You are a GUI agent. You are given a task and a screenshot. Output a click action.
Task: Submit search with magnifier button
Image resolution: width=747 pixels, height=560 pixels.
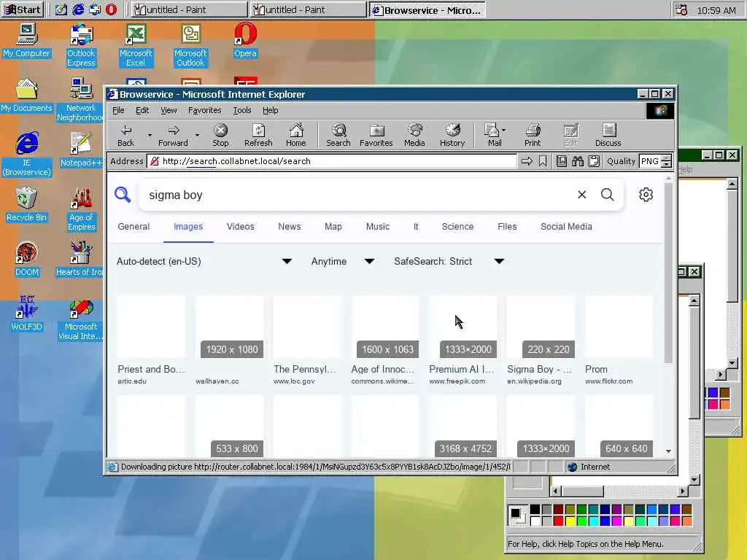(x=608, y=194)
